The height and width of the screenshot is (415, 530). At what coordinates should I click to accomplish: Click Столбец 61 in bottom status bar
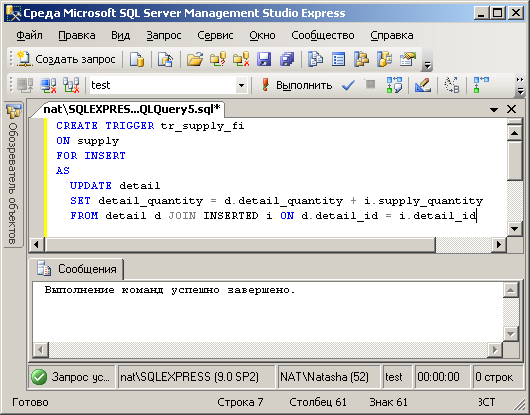(x=318, y=402)
